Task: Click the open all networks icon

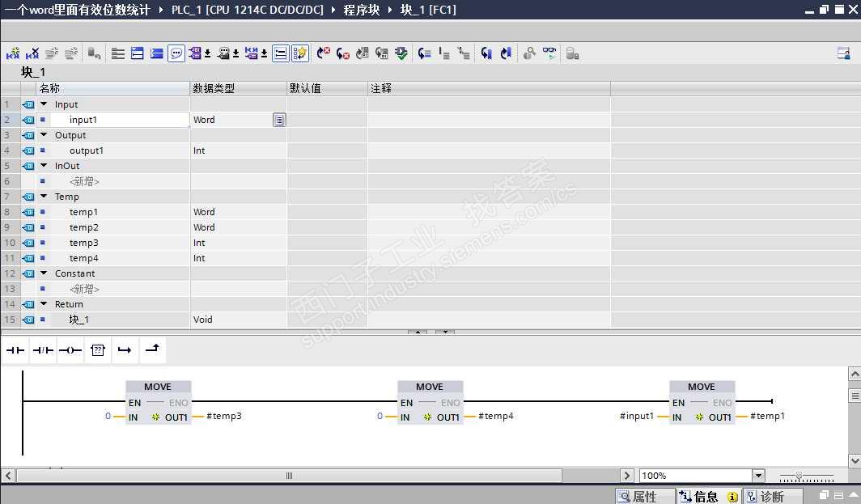Action: tap(138, 53)
